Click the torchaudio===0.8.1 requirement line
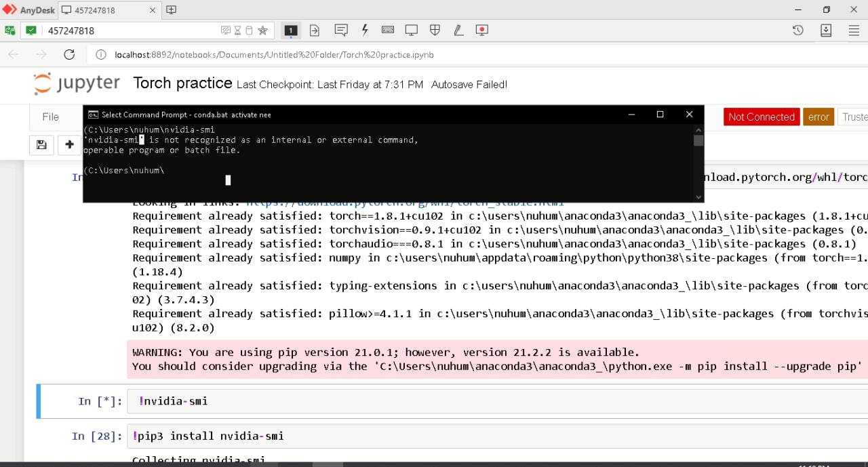 click(494, 244)
